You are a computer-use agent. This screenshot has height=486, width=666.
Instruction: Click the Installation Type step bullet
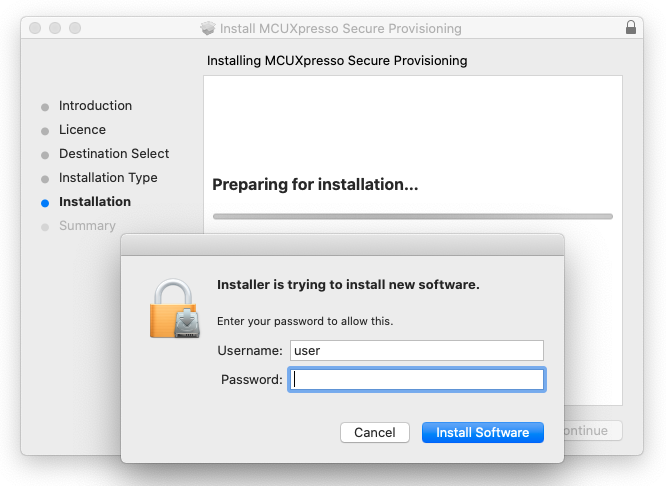point(45,178)
